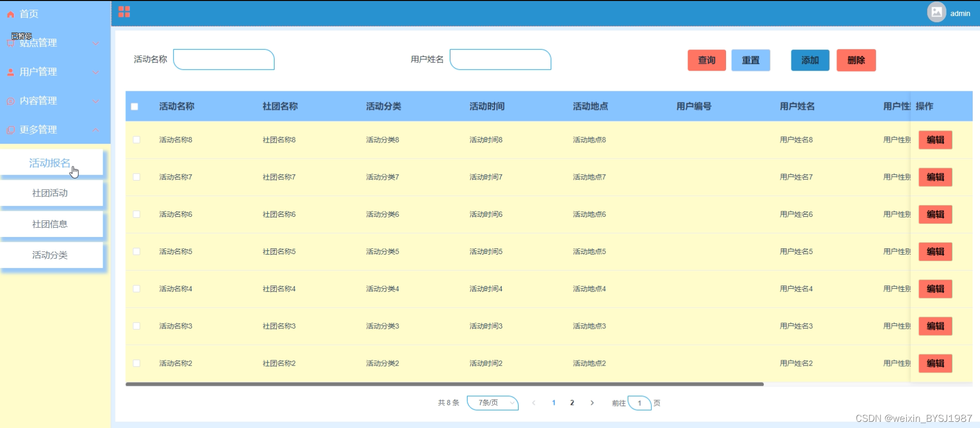Check the row for 活动名称6

(x=137, y=214)
